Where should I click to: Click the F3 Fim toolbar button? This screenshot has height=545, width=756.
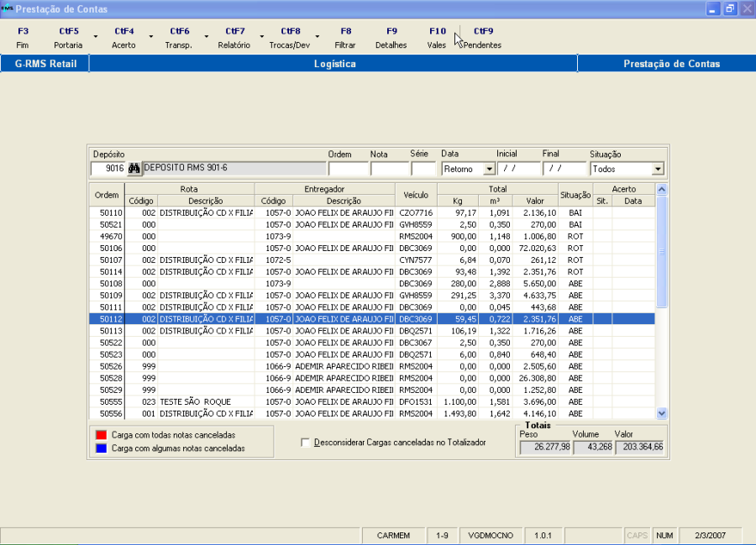click(23, 38)
